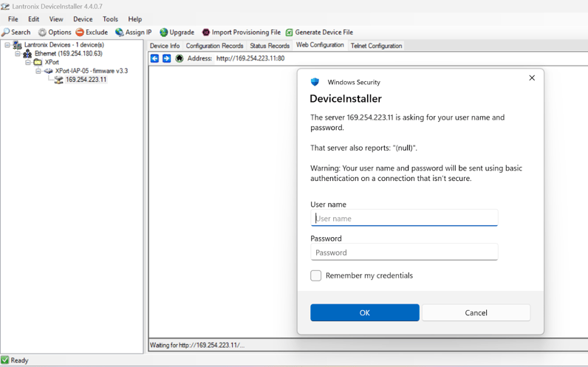Click the Search toolbar icon
The width and height of the screenshot is (588, 367).
pos(5,32)
